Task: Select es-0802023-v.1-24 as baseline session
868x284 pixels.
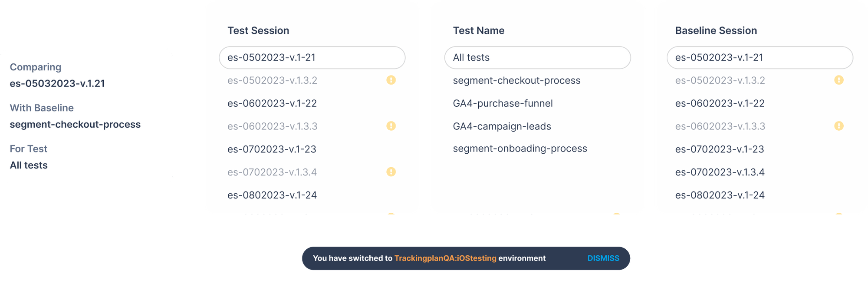Action: pos(720,195)
